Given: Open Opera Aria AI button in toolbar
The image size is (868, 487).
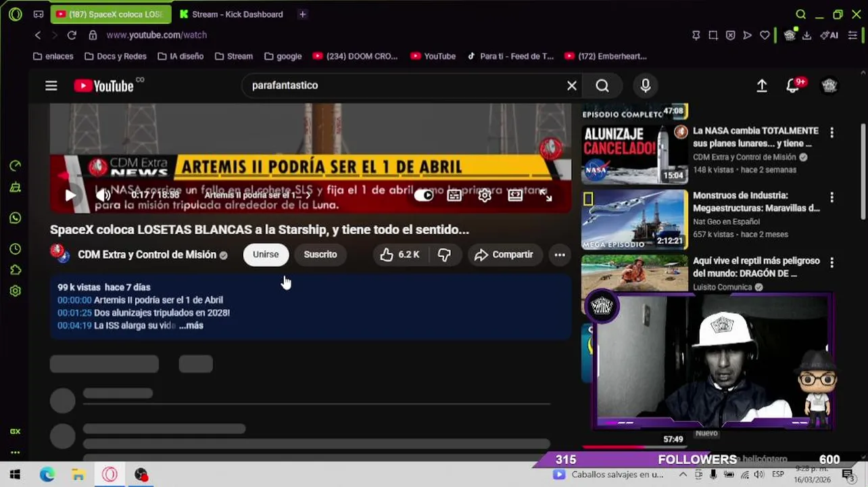Looking at the screenshot, I should click(x=829, y=35).
